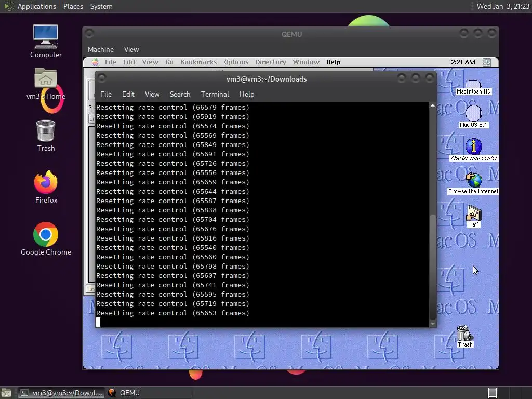Open the System menu in the top panel
The height and width of the screenshot is (399, 532).
click(101, 6)
